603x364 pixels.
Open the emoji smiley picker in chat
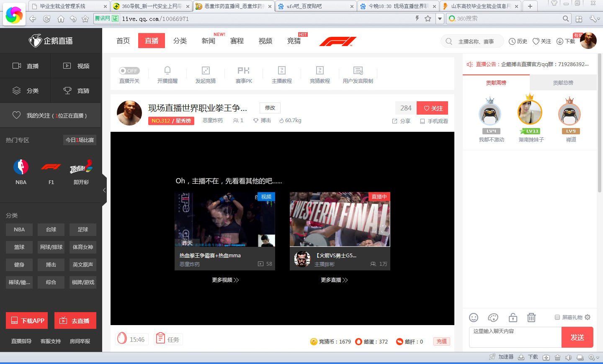pos(474,318)
